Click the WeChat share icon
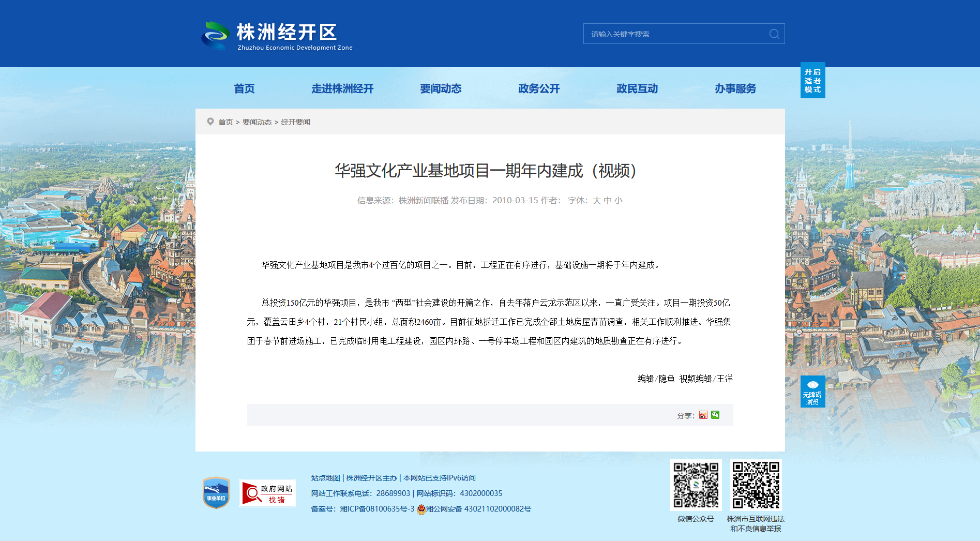Image resolution: width=980 pixels, height=541 pixels. click(715, 415)
